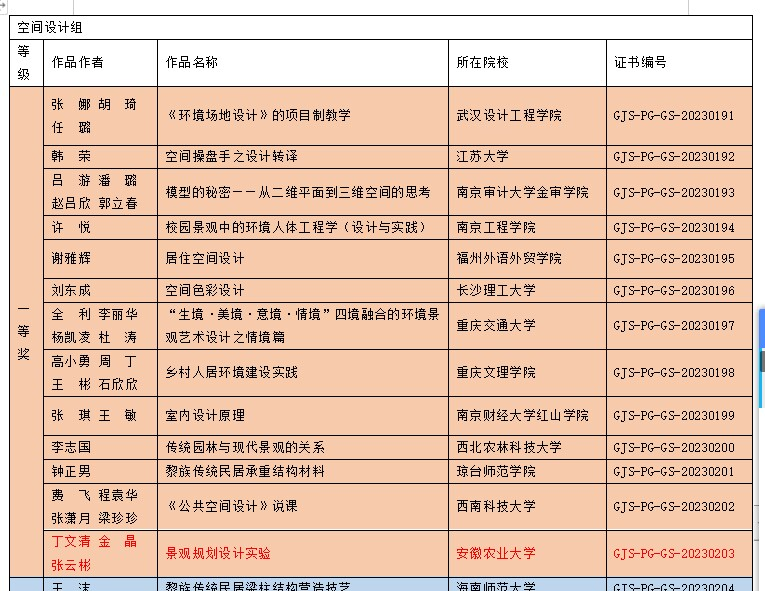Viewport: 765px width, 591px height.
Task: Click the 长沙理工大学 school cell
Action: coord(496,291)
